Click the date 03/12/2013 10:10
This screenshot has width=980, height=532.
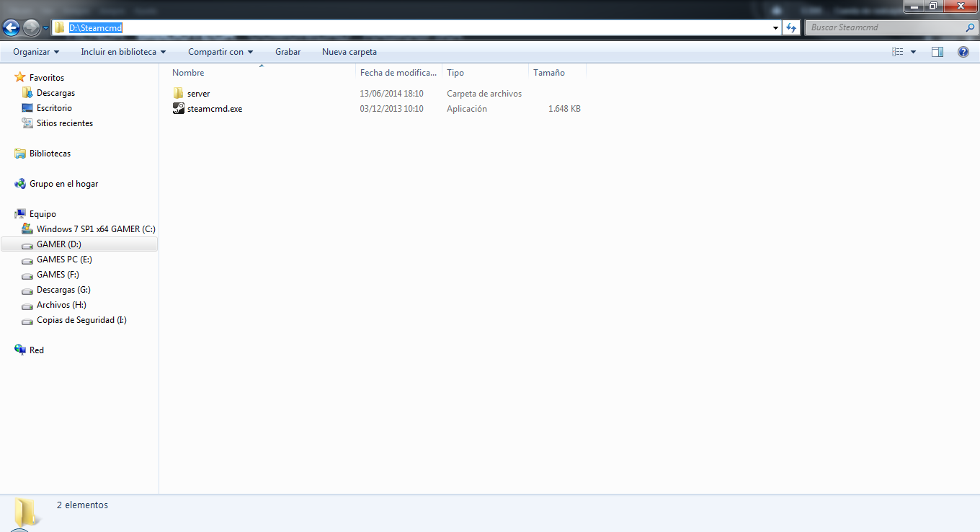point(391,109)
